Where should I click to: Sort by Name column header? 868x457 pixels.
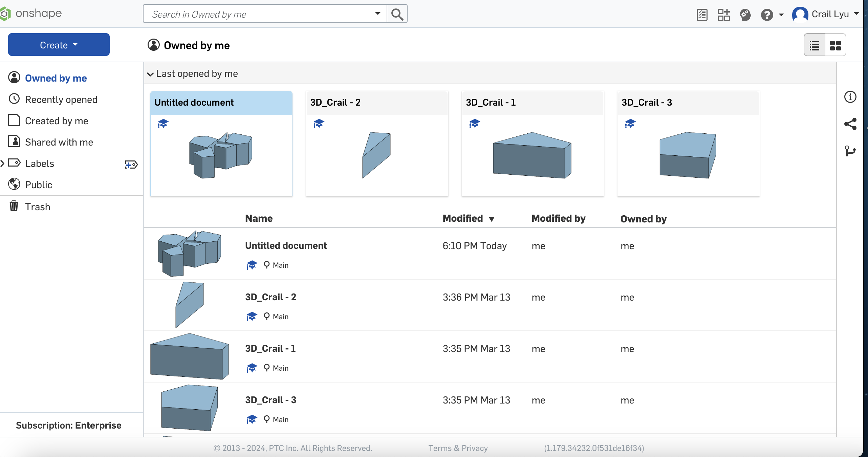point(259,218)
